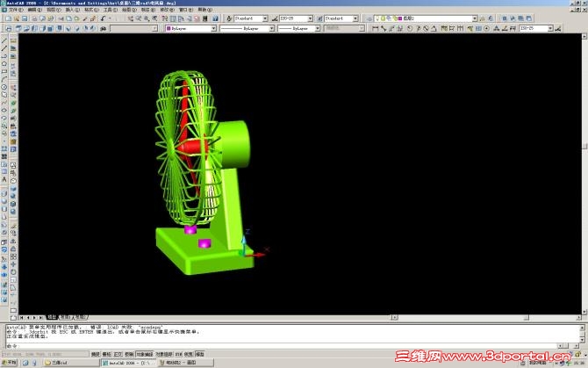The image size is (588, 368).
Task: Select the Radius dimension tool
Action: 410,28
